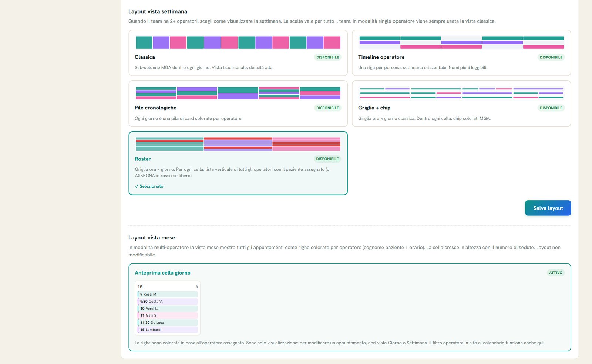592x364 pixels.
Task: Click the DISPONIBILE badge on Classica
Action: 327,57
